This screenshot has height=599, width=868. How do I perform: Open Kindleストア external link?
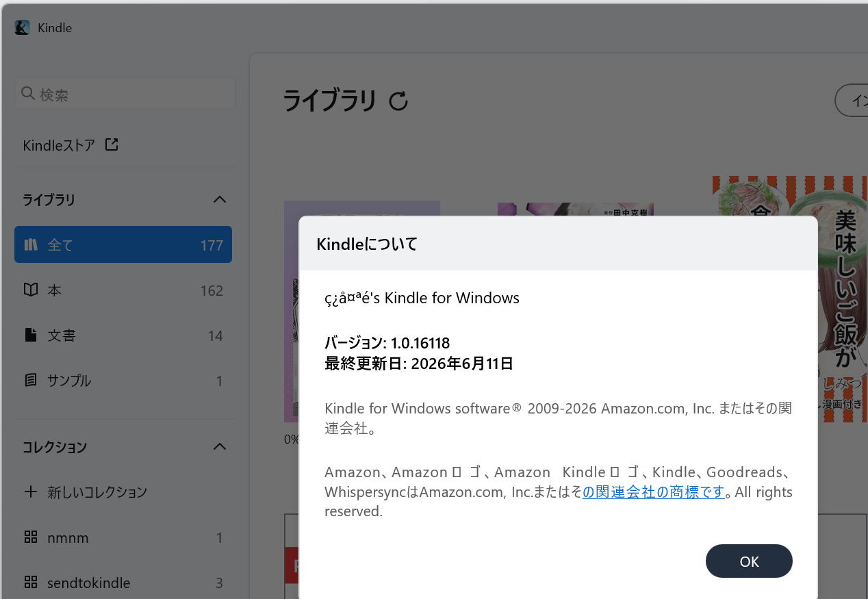[x=71, y=145]
